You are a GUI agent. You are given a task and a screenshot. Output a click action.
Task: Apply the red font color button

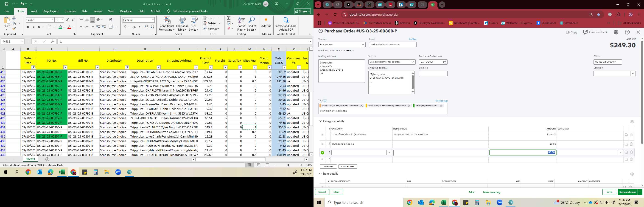click(x=70, y=27)
